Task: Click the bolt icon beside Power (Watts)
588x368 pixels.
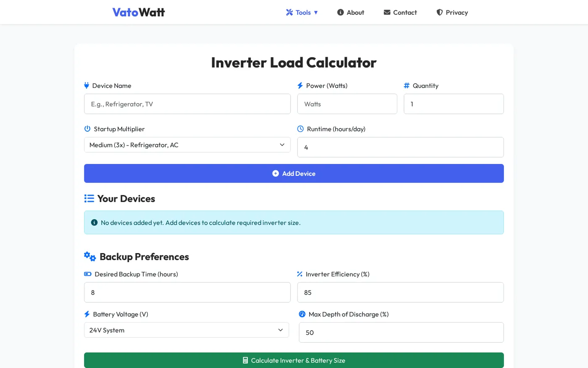Action: 300,85
